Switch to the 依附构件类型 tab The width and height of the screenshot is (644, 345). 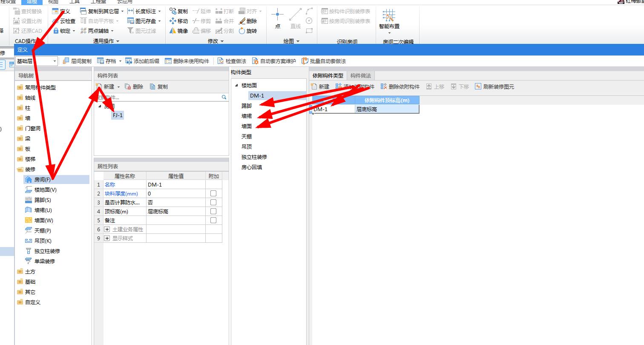pos(328,75)
